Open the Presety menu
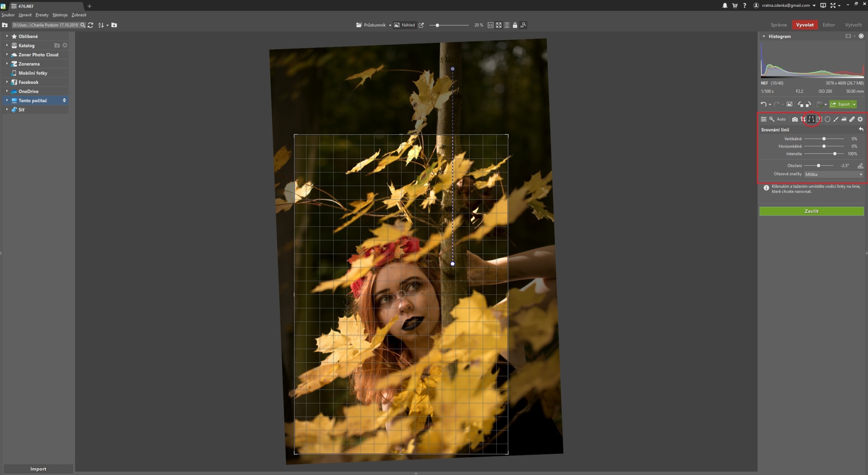 tap(42, 15)
